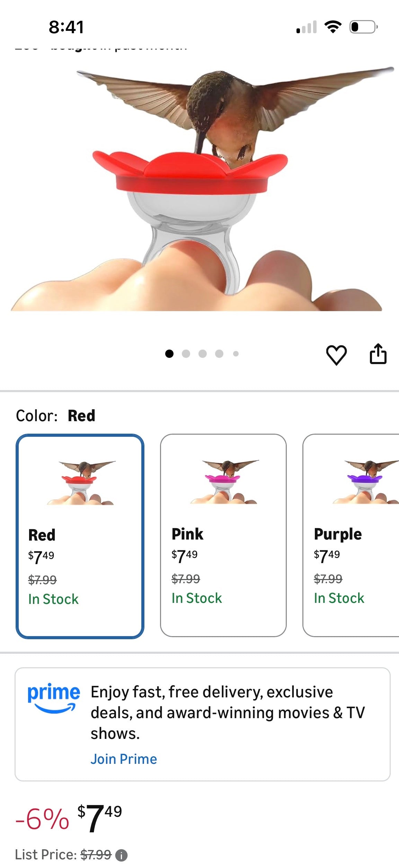Jump to second image carousel dot
This screenshot has width=399, height=868.
[x=186, y=354]
